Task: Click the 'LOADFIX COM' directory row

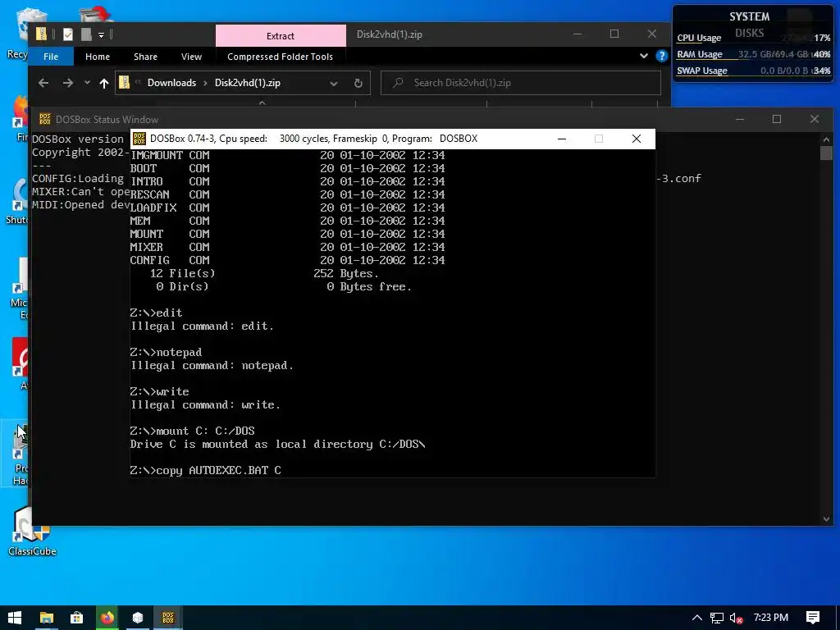Action: (x=287, y=208)
